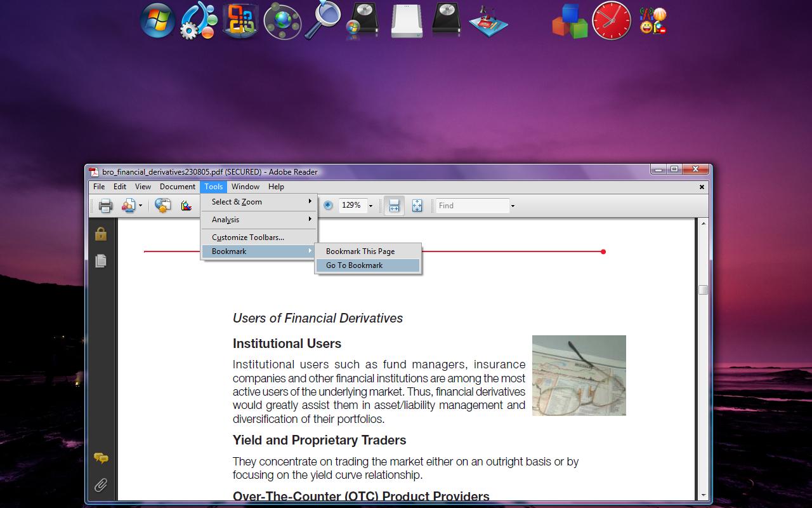Click the sign/stamp toolbar icon
The height and width of the screenshot is (508, 812).
coord(186,206)
